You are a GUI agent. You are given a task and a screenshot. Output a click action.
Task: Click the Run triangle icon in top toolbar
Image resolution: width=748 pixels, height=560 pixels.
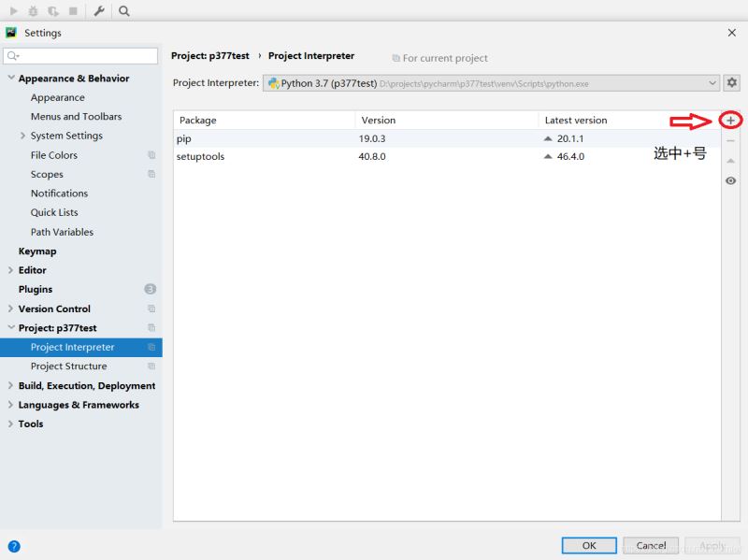click(x=14, y=10)
